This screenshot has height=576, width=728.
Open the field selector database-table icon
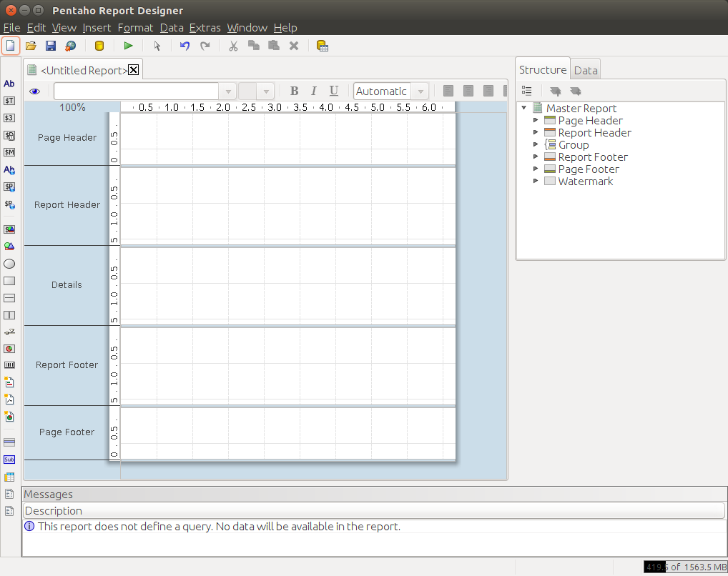(323, 46)
